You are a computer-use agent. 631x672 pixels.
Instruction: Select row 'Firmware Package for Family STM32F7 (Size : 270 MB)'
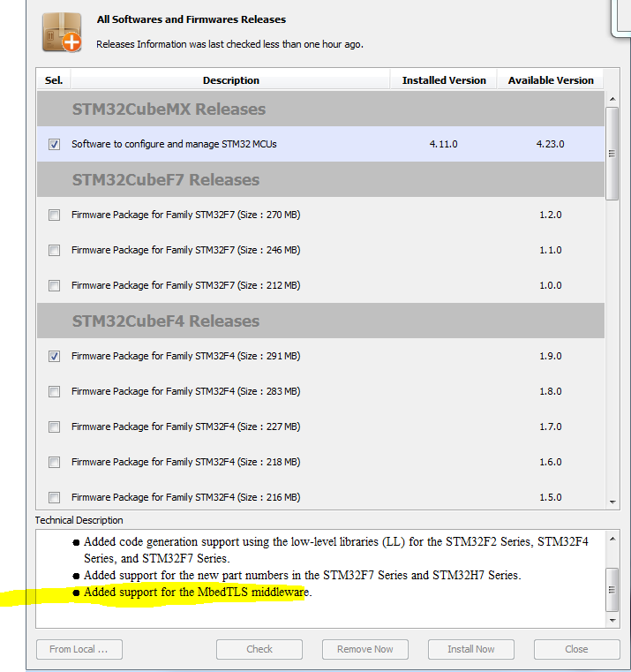[x=320, y=215]
